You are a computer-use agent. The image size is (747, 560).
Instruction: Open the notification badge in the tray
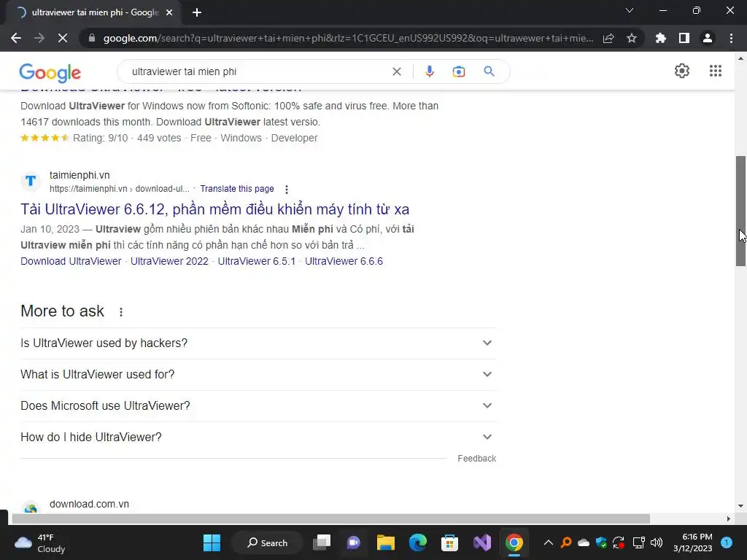point(727,542)
